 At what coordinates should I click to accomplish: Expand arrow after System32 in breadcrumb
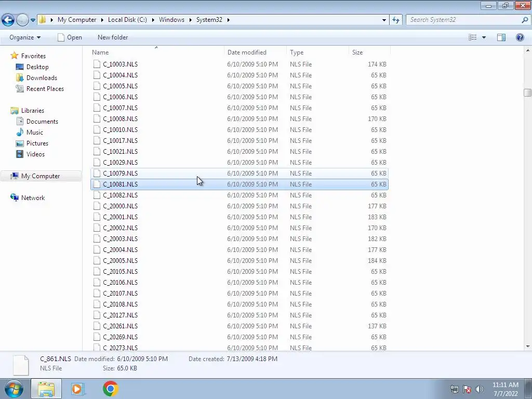[229, 20]
